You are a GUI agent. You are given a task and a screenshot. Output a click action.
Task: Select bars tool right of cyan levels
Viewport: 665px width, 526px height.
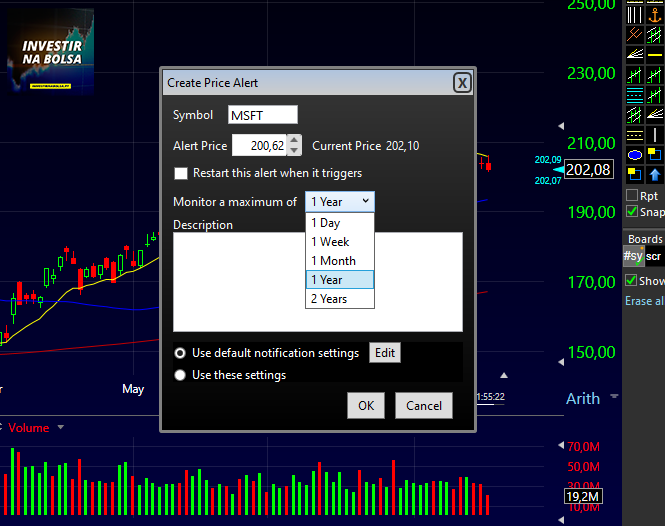coord(654,95)
